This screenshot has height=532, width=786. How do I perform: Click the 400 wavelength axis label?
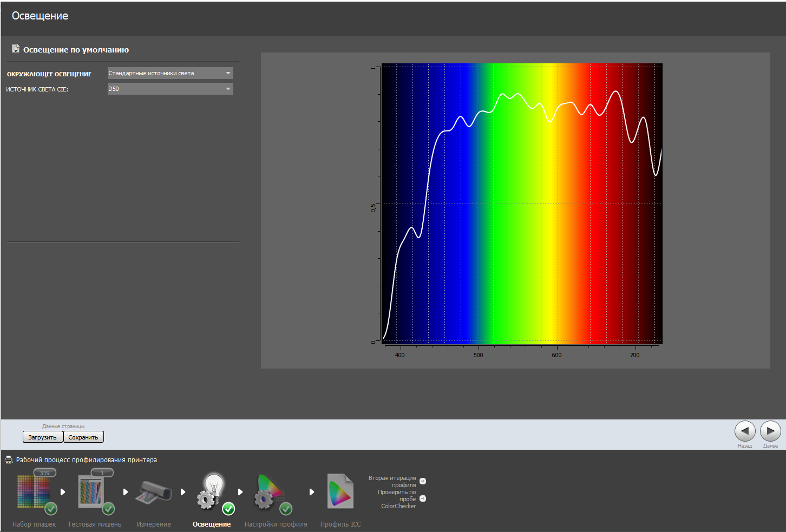click(400, 355)
